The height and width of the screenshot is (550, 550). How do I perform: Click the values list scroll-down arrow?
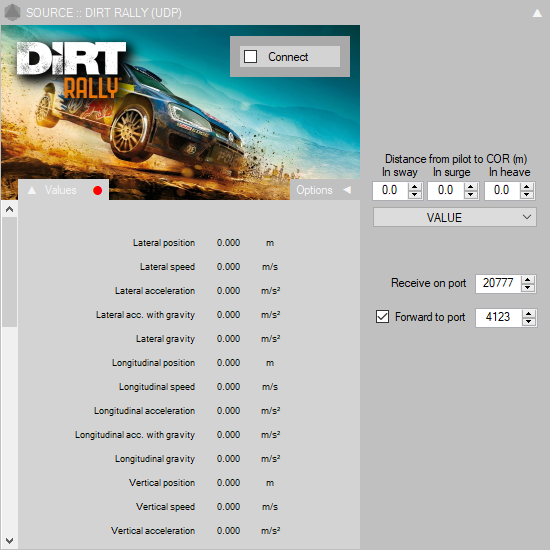(9, 541)
